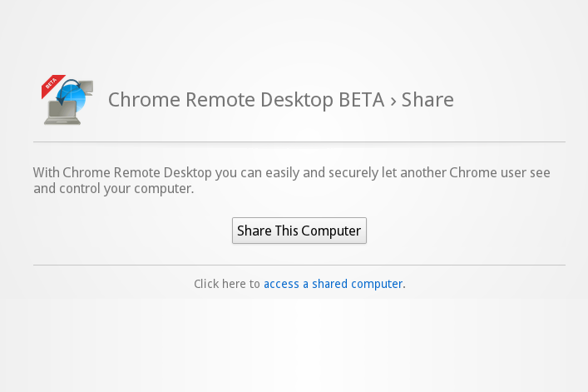Click period after the shared computer link
The image size is (588, 392).
click(404, 285)
